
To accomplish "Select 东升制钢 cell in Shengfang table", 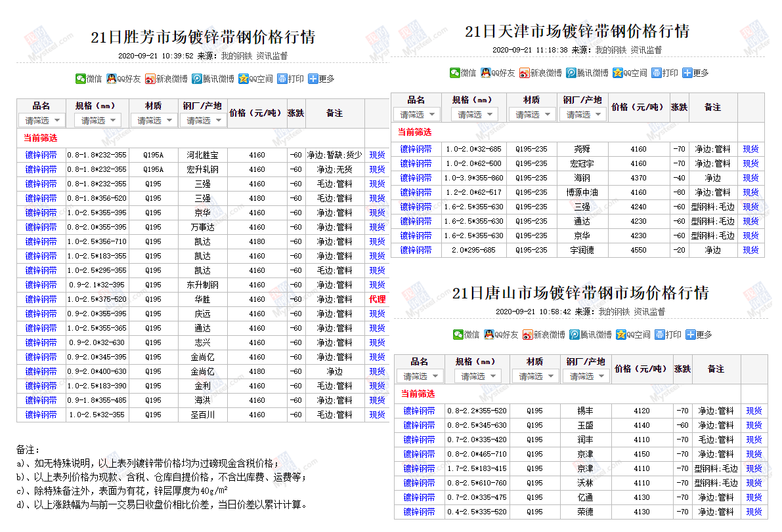I will [202, 285].
